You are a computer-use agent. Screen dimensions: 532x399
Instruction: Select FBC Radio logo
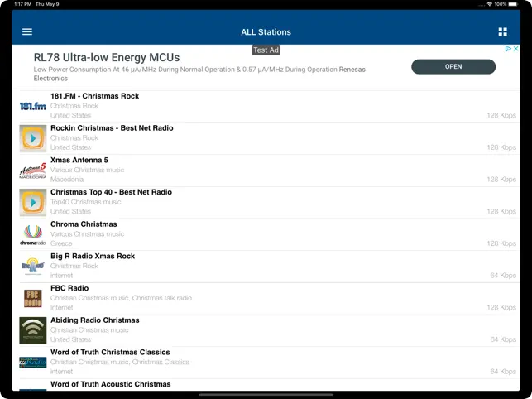(x=32, y=299)
